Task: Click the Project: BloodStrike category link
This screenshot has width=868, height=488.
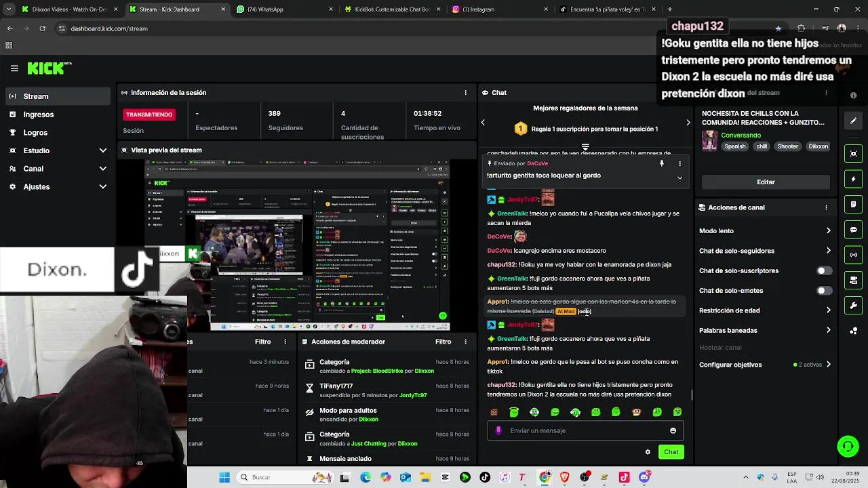Action: [x=378, y=371]
